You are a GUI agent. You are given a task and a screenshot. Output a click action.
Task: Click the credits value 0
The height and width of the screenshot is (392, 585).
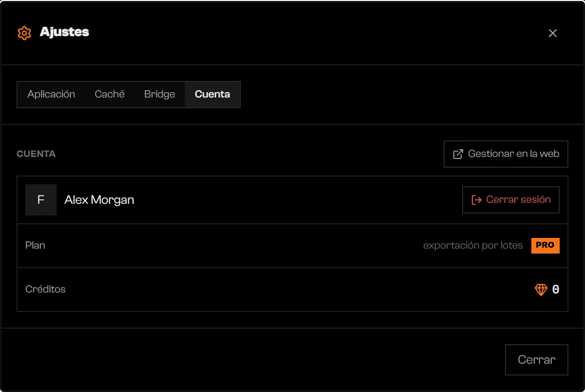[556, 290]
